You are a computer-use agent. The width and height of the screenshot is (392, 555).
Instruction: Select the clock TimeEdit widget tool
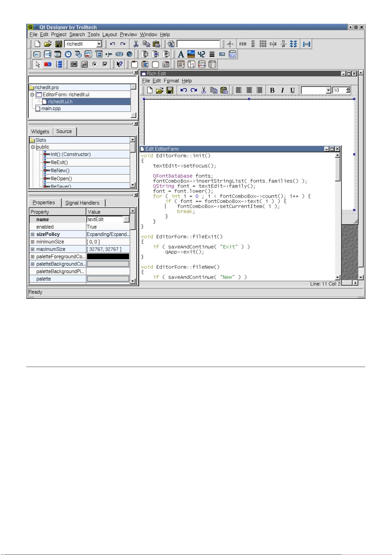tap(68, 54)
